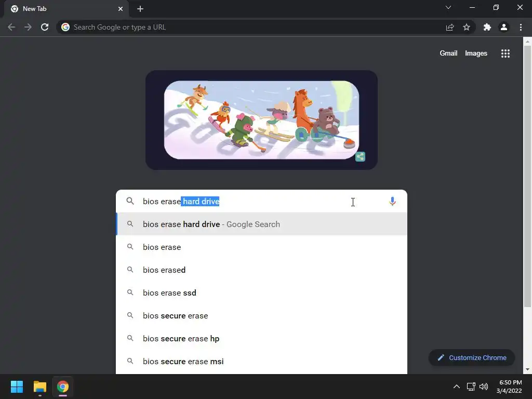
Task: Show hidden system tray icons
Action: tap(457, 387)
